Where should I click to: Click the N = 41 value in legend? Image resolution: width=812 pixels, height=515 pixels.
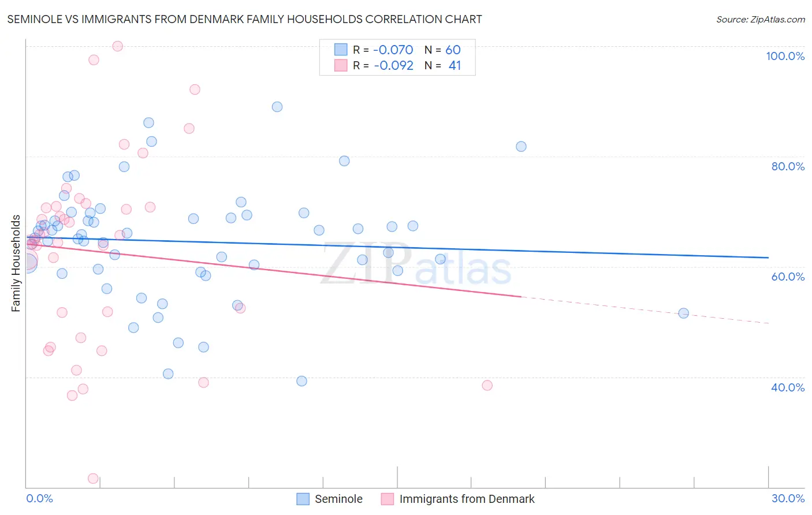tap(442, 65)
